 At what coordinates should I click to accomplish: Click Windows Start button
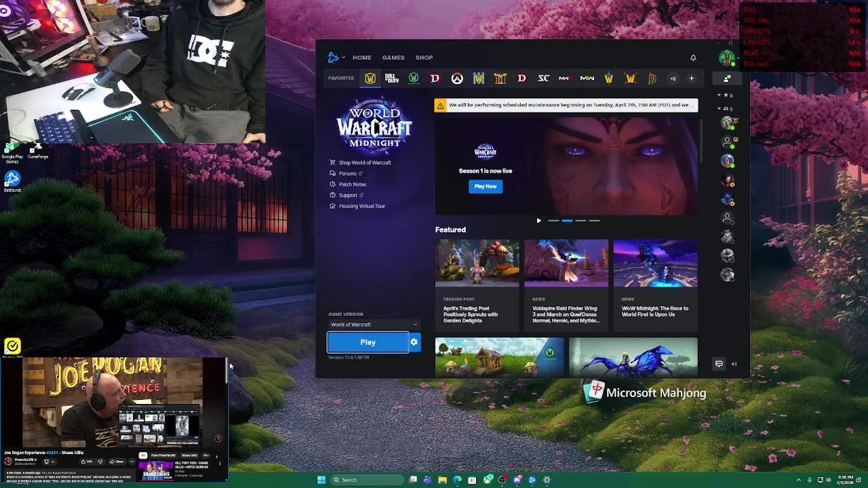click(x=321, y=480)
